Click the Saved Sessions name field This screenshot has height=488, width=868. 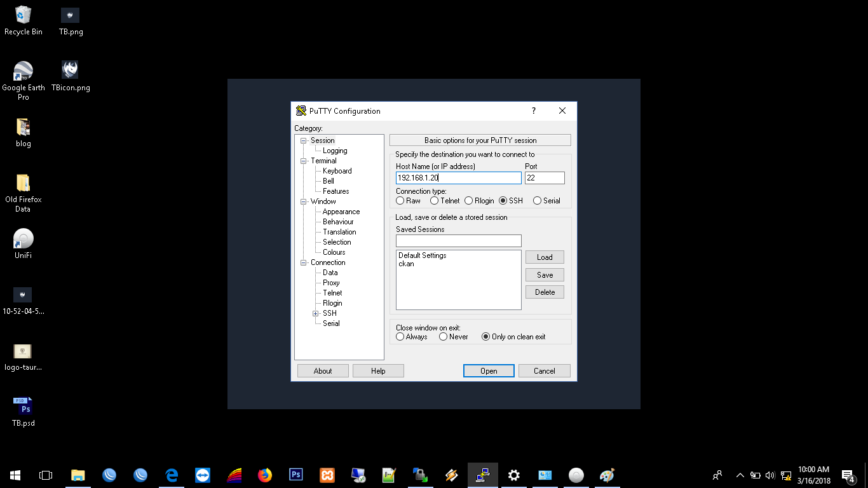[459, 241]
